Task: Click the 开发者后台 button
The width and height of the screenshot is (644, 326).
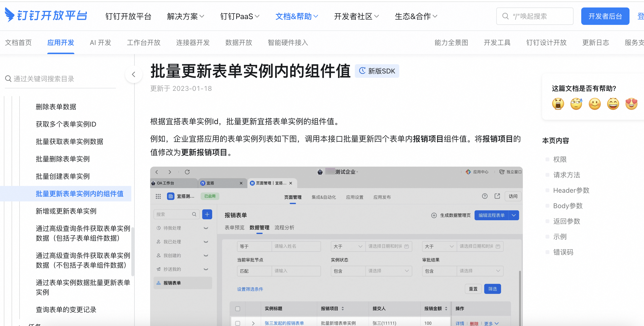Action: (x=605, y=16)
